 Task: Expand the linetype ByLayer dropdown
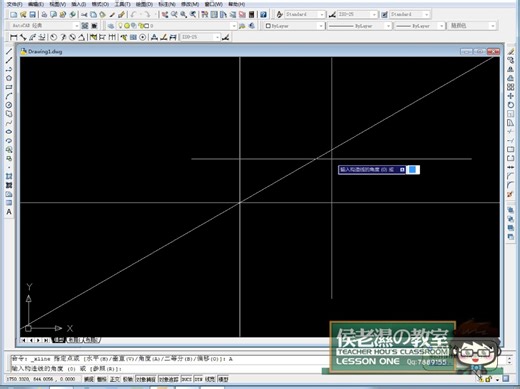[x=388, y=26]
